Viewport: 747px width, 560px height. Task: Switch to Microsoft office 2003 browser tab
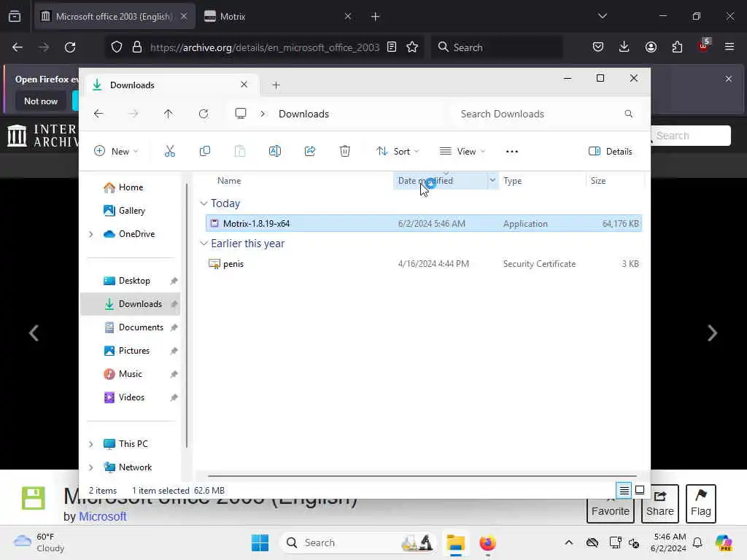coord(115,16)
